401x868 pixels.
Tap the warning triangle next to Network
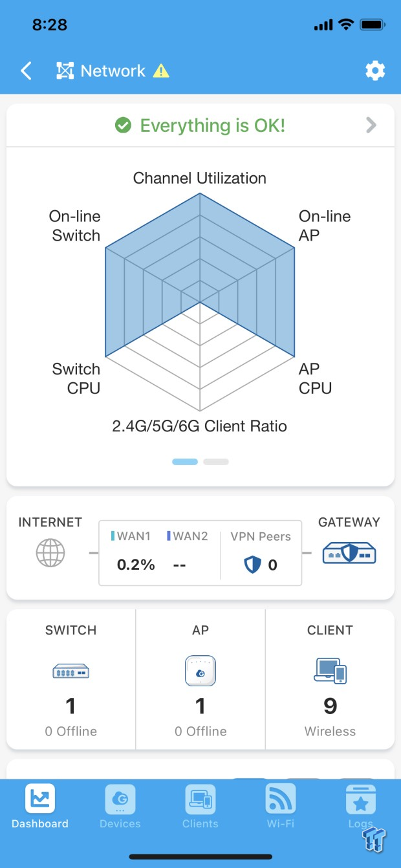click(x=160, y=71)
